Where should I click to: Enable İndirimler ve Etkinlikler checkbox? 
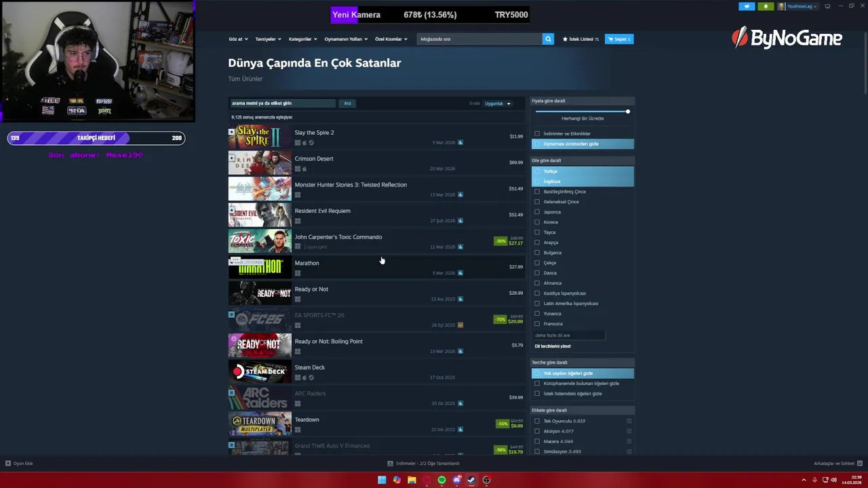pyautogui.click(x=537, y=134)
